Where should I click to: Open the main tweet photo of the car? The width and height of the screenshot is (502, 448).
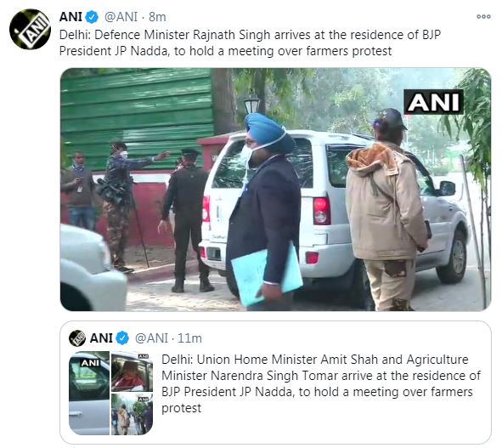275,190
